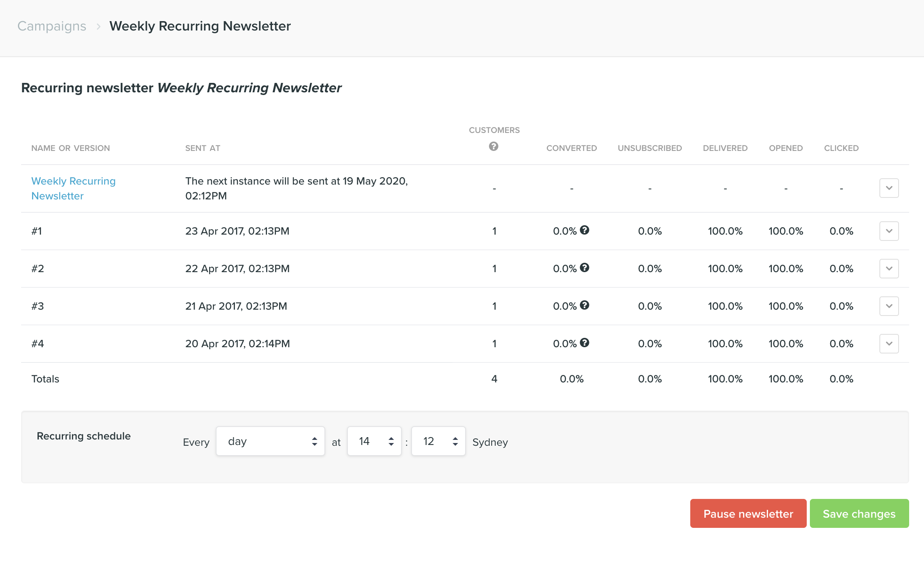Click the Totals row in the table

45,378
